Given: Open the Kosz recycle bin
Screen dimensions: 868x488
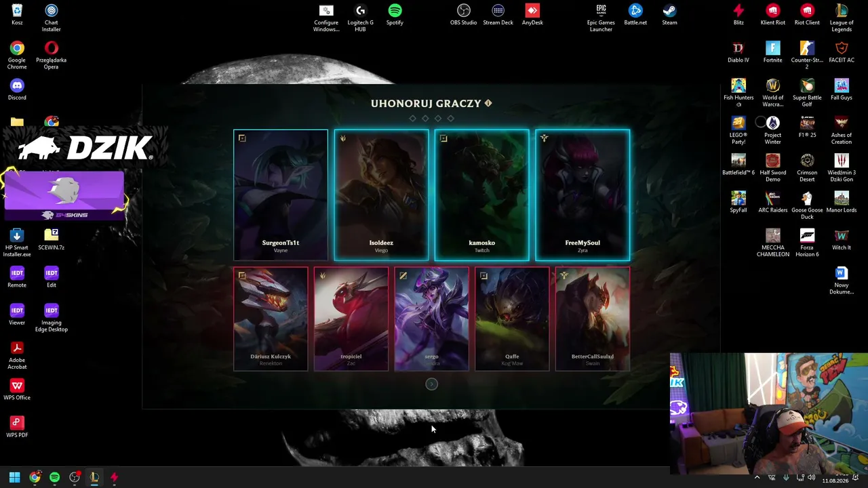Looking at the screenshot, I should tap(17, 14).
